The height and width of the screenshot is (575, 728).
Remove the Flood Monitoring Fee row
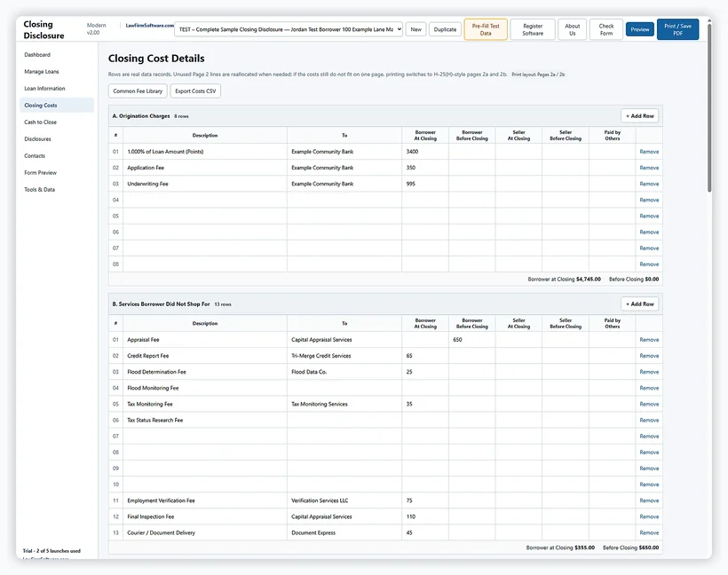[649, 388]
